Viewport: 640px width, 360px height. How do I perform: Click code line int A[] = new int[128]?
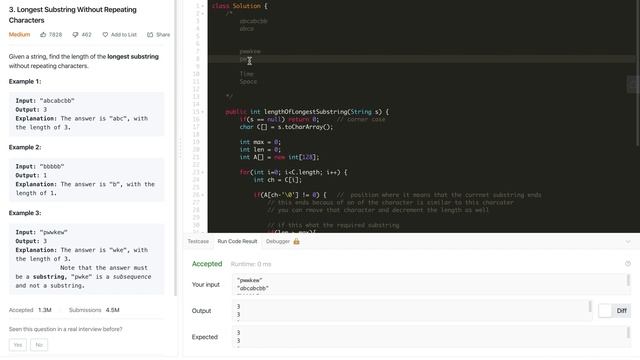pyautogui.click(x=280, y=157)
